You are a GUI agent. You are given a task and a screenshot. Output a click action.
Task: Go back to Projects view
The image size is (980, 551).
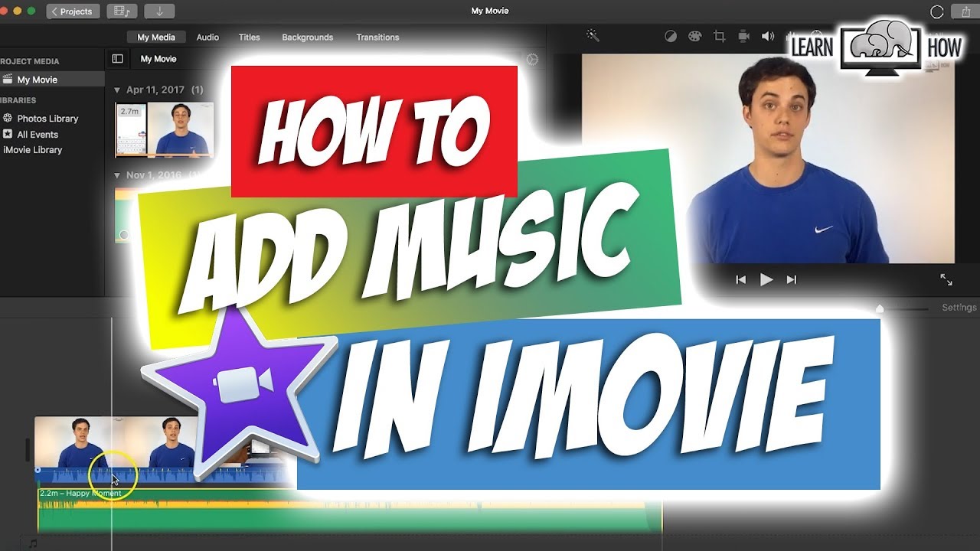tap(73, 11)
